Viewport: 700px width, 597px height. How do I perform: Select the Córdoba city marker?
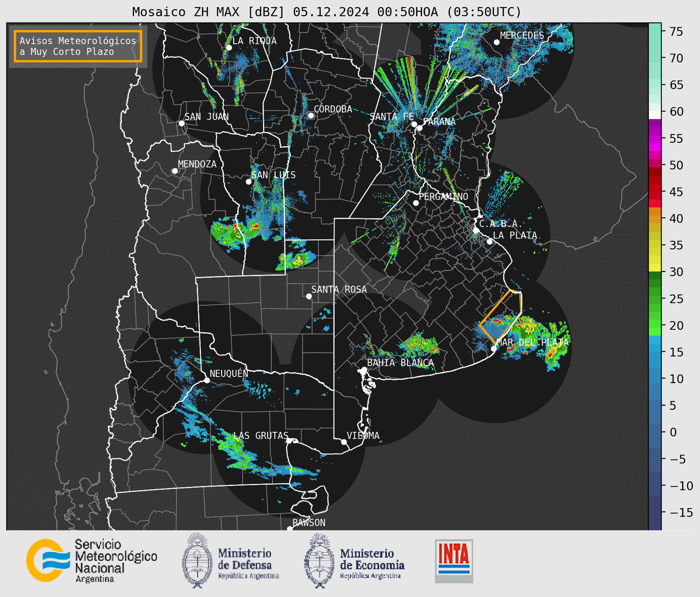tap(311, 115)
